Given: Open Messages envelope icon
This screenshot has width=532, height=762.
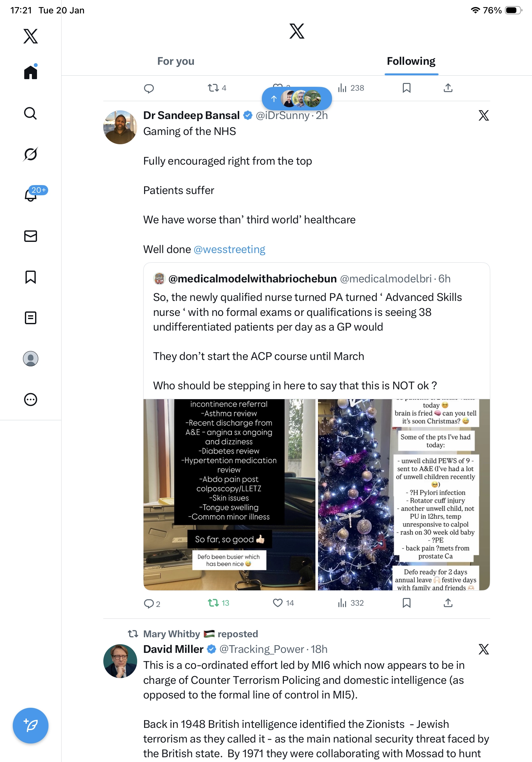Looking at the screenshot, I should point(31,236).
